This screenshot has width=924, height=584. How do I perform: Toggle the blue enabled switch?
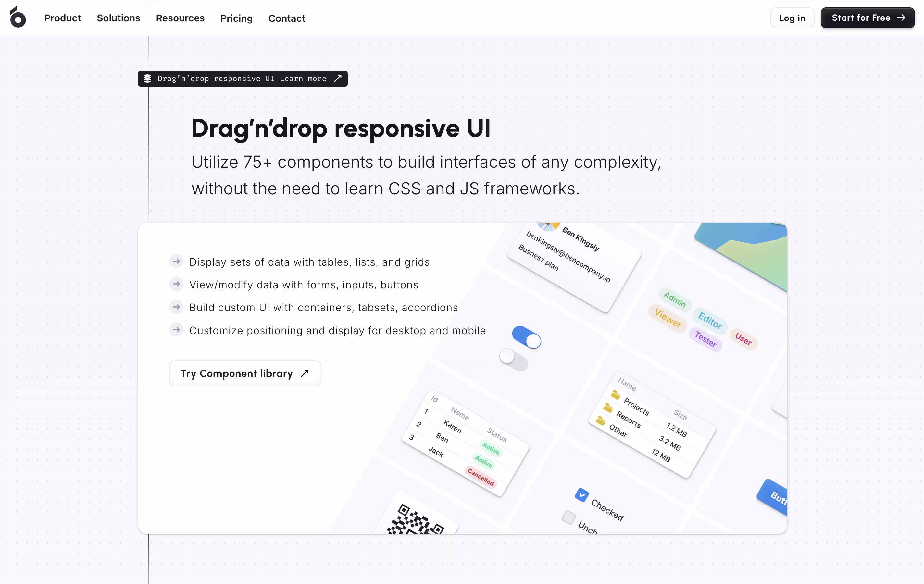point(527,337)
